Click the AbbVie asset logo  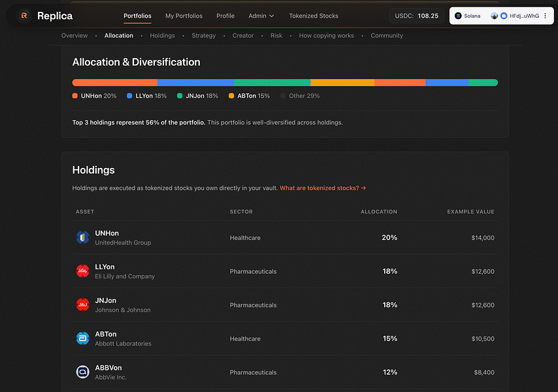82,372
